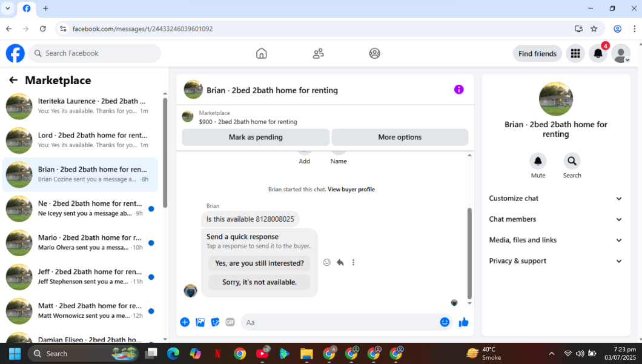Open the Chrome profile icon
This screenshot has height=364, width=642.
pyautogui.click(x=617, y=28)
